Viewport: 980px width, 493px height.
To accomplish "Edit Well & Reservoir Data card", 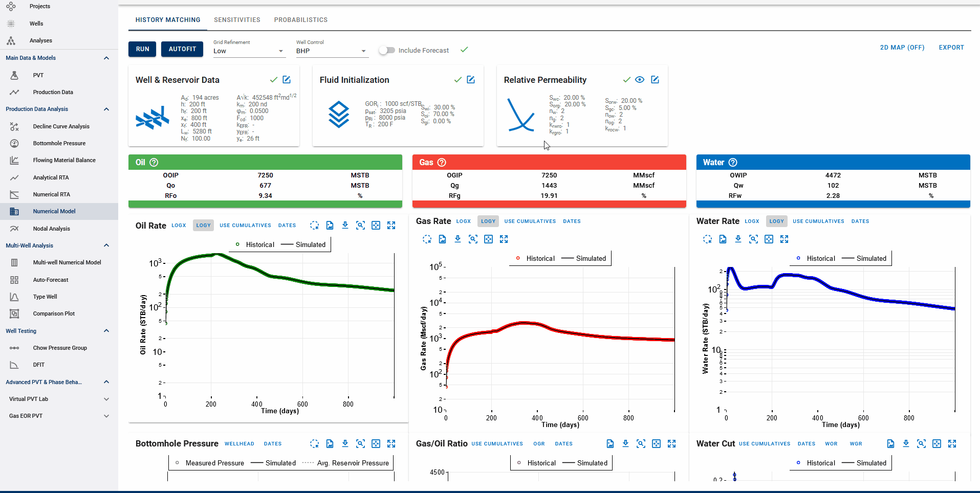I will [x=287, y=80].
